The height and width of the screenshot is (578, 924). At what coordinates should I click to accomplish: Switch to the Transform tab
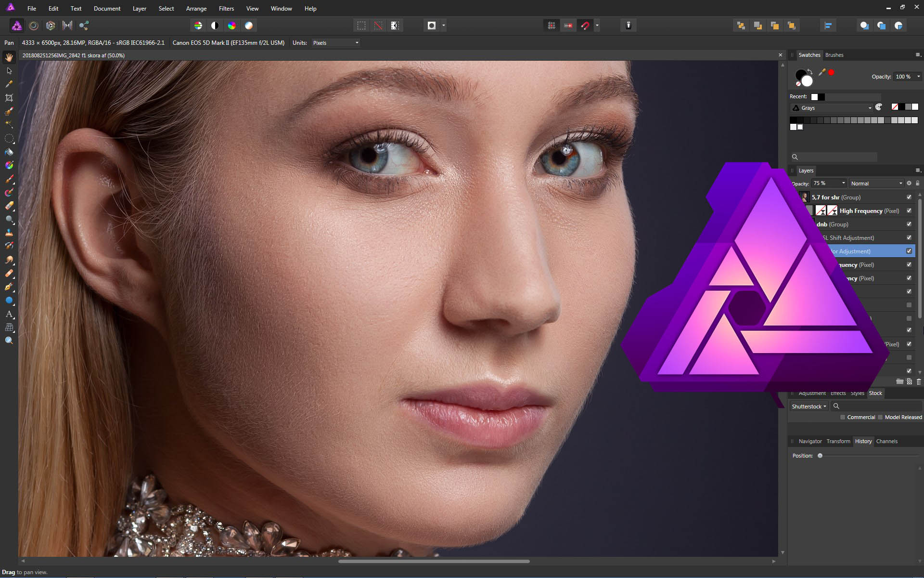[838, 441]
